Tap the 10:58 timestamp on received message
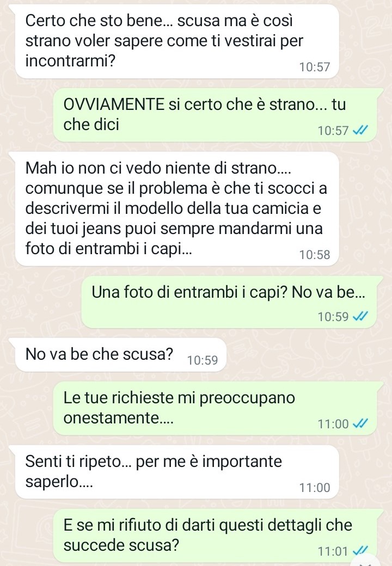Viewport: 392px width, 566px height. [314, 255]
